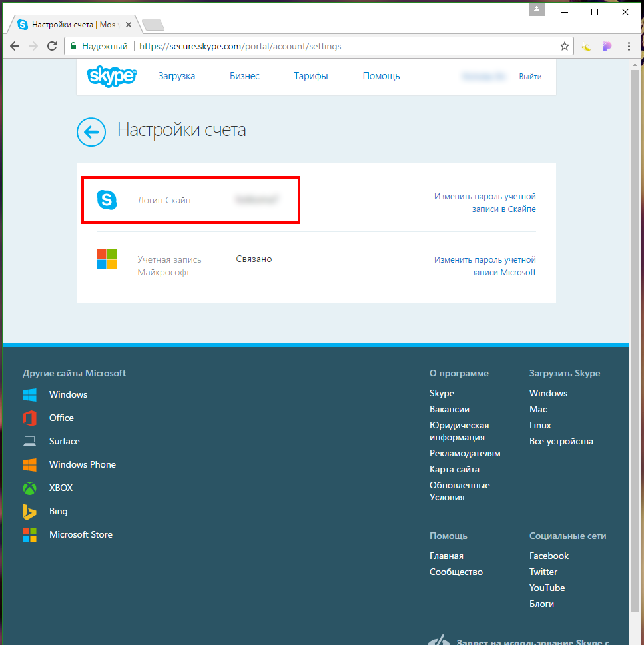Open Bing footer link
Viewport: 644px width, 645px height.
pyautogui.click(x=59, y=511)
